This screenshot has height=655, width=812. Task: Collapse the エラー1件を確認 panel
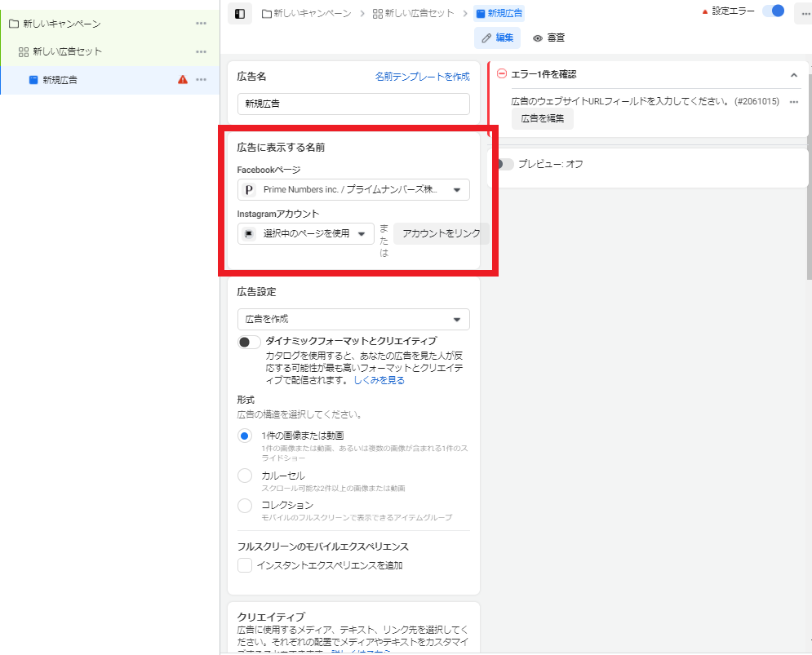click(x=793, y=75)
